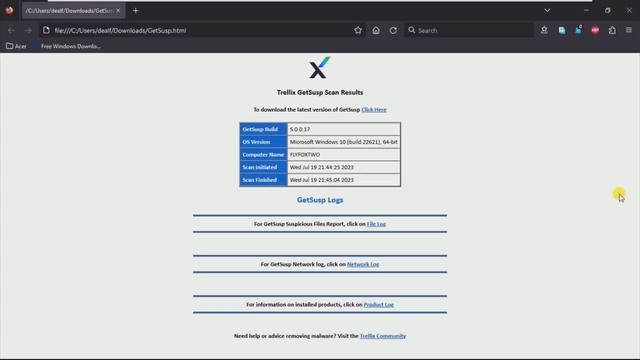This screenshot has width=640, height=360.
Task: Click the 'Click Here' download link
Action: click(373, 109)
